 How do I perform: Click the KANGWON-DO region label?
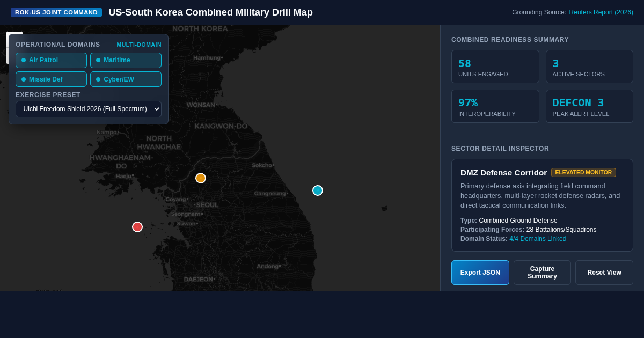point(221,126)
